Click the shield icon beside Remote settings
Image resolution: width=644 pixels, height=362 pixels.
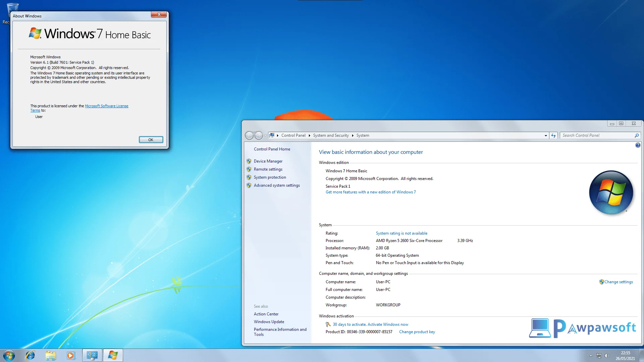(x=249, y=169)
